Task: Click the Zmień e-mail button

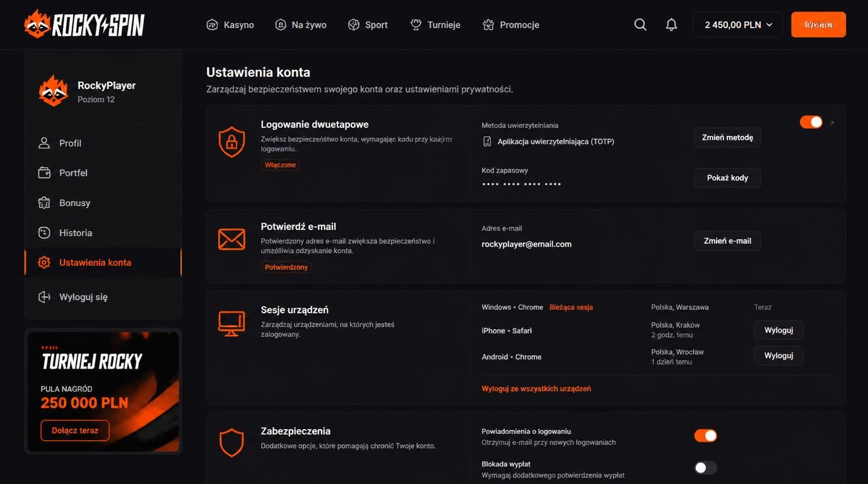Action: (x=727, y=241)
